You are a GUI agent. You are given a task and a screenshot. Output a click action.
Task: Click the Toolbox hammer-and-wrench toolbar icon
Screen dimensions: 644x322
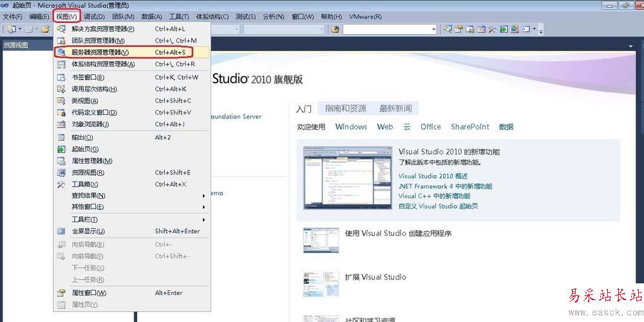pos(492,29)
